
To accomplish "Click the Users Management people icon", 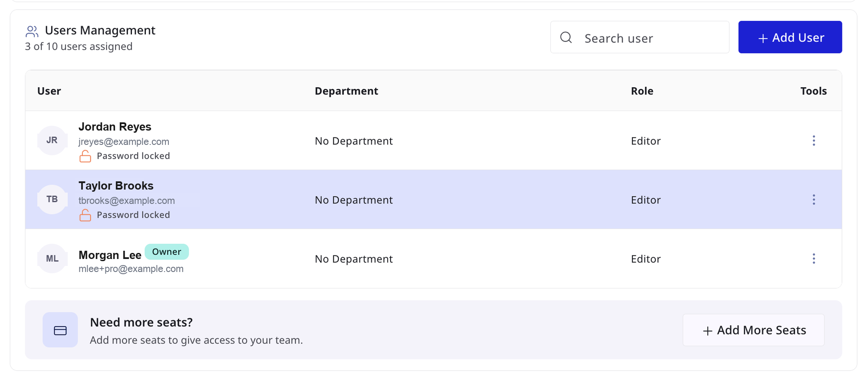I will pyautogui.click(x=32, y=31).
